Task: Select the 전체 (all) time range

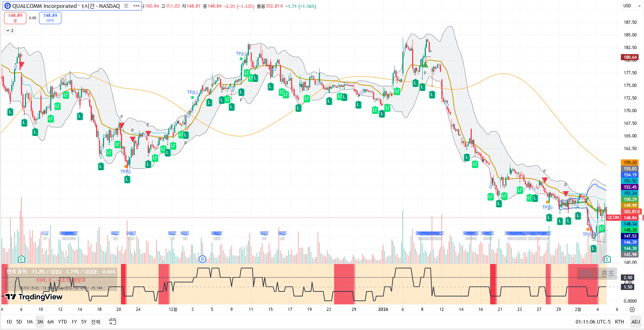Action: 96,322
